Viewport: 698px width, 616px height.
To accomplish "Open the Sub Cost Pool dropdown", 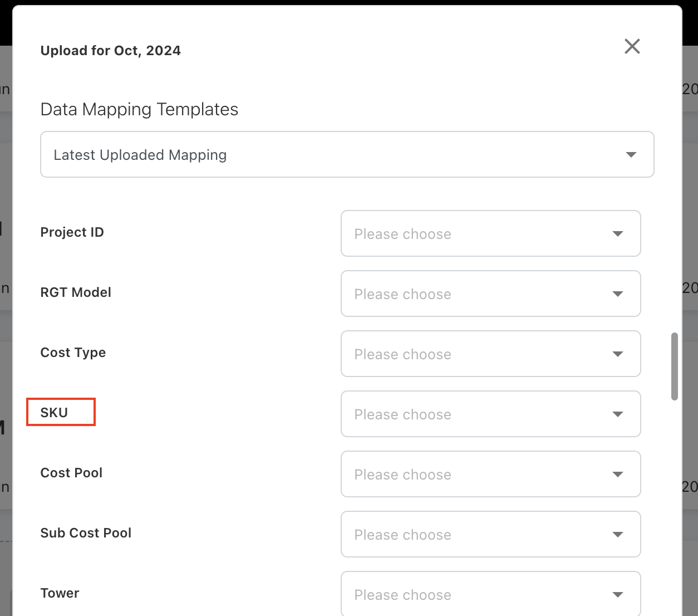I will (479, 534).
